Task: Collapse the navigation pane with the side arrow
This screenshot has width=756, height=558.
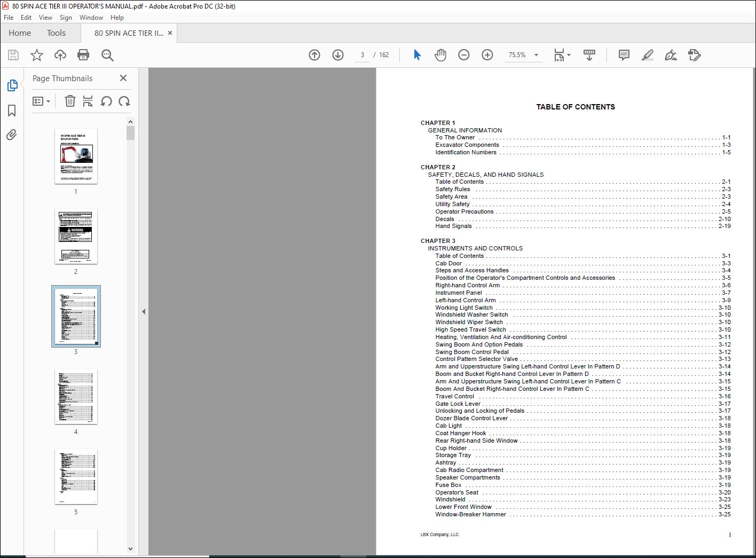Action: 144,311
